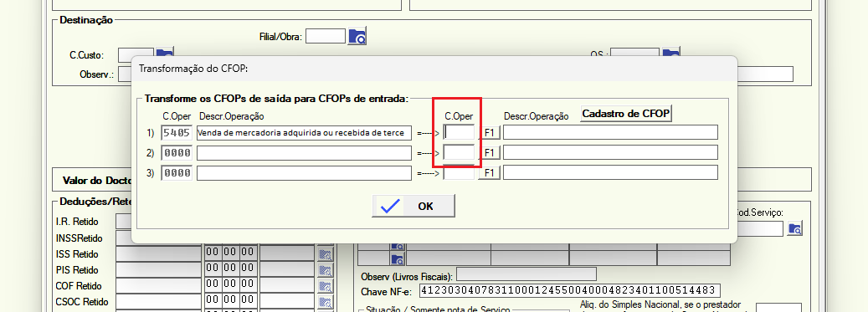The height and width of the screenshot is (312, 868).
Task: Click the source C.Oper field showing 5405
Action: tap(177, 133)
